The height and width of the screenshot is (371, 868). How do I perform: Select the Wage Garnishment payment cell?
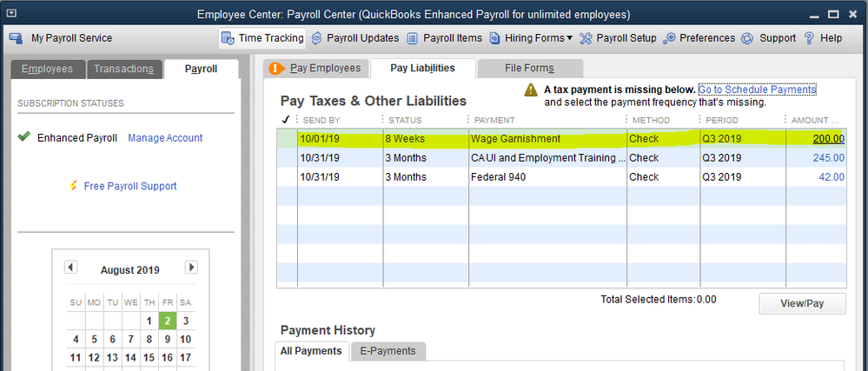pos(547,139)
